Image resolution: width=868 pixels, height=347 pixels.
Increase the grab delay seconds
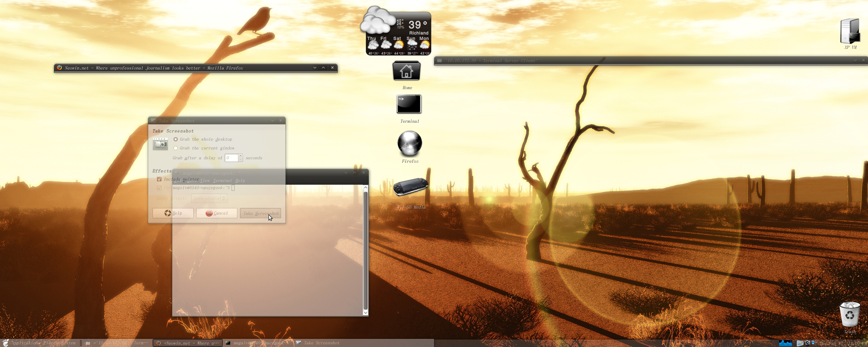[241, 156]
